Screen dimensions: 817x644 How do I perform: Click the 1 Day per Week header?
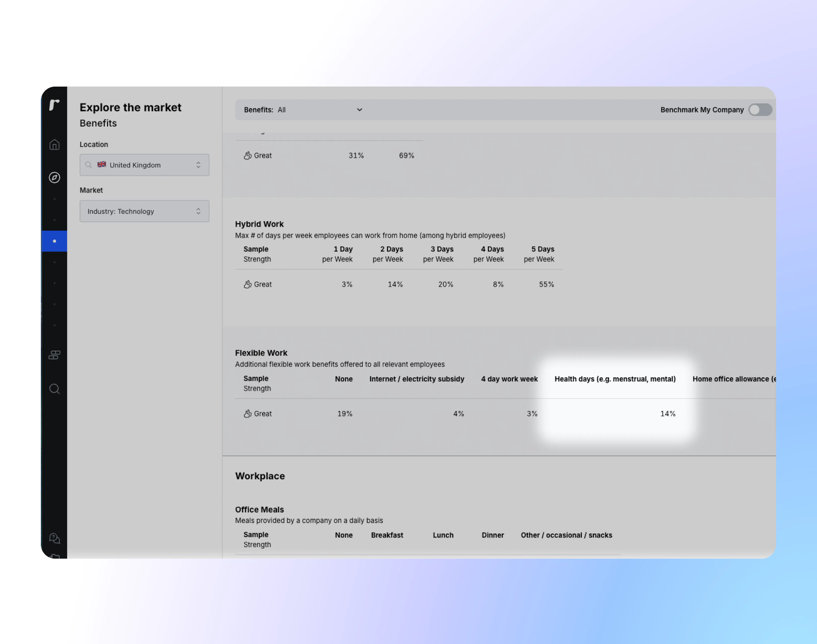click(337, 254)
